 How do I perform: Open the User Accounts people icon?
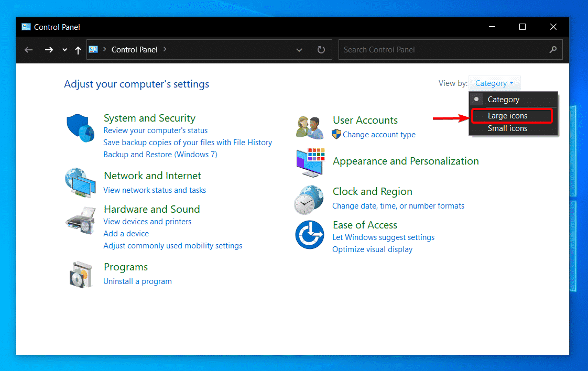point(309,127)
